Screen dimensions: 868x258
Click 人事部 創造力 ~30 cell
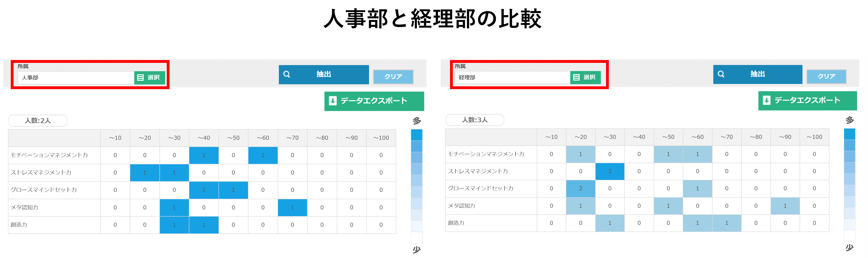pyautogui.click(x=174, y=225)
